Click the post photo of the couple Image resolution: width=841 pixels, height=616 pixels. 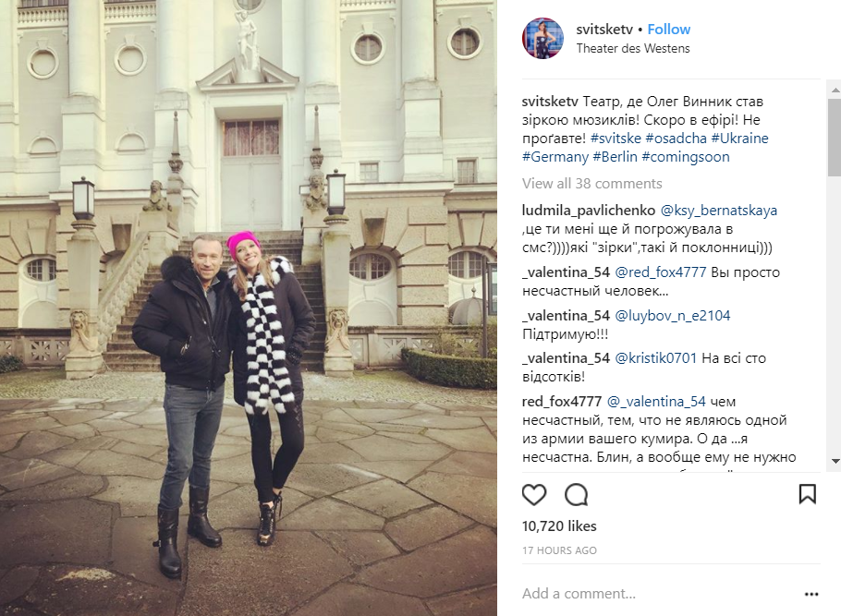pyautogui.click(x=249, y=308)
